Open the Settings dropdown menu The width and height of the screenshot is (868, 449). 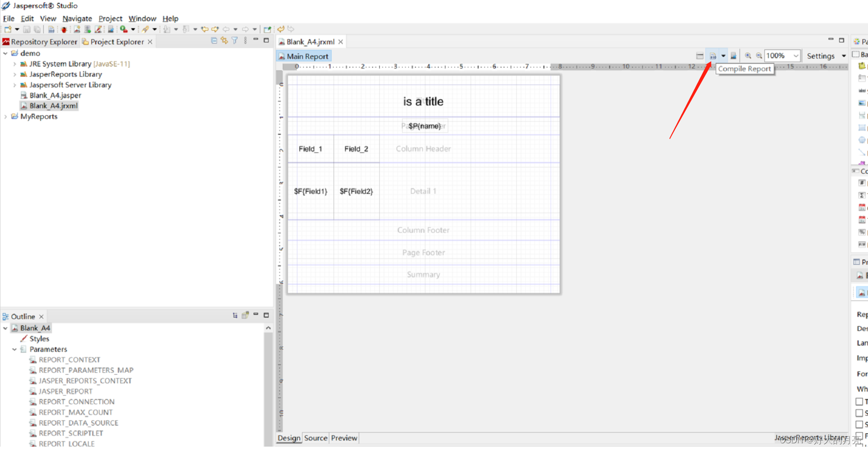[826, 56]
